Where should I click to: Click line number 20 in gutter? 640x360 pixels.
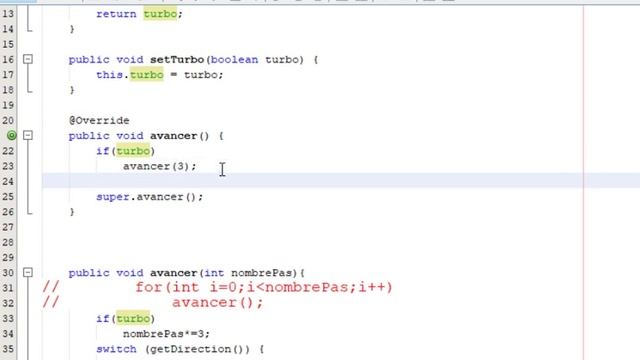pos(8,120)
